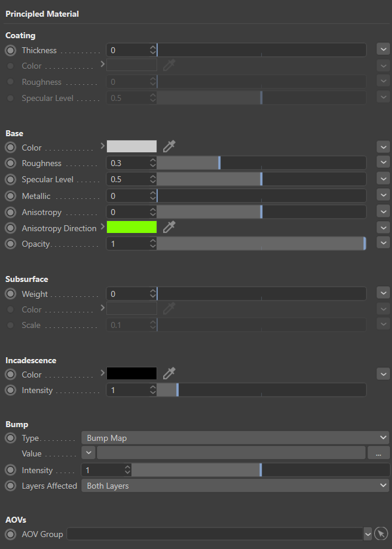392x549 pixels.
Task: Click the Base Roughness value field
Action: pyautogui.click(x=128, y=163)
